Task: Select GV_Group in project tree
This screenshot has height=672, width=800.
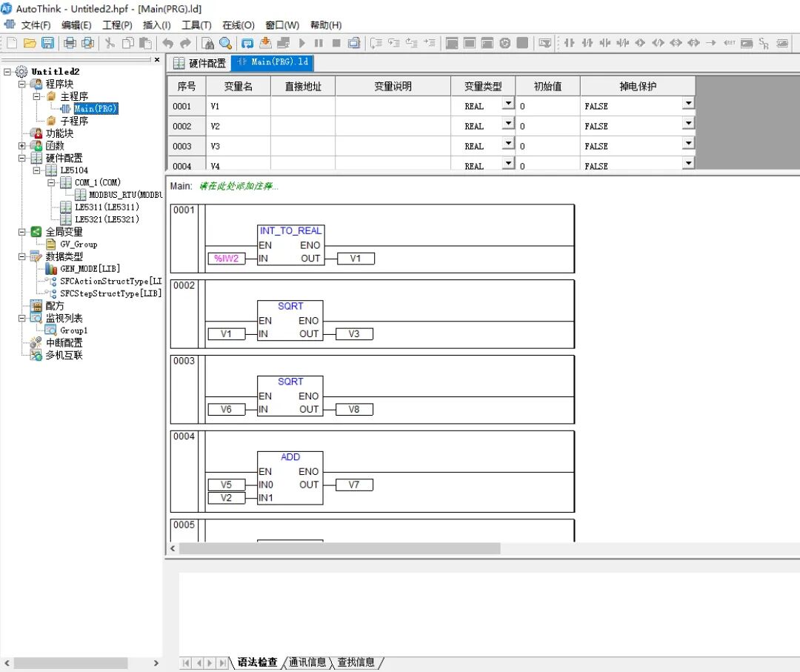Action: click(79, 244)
